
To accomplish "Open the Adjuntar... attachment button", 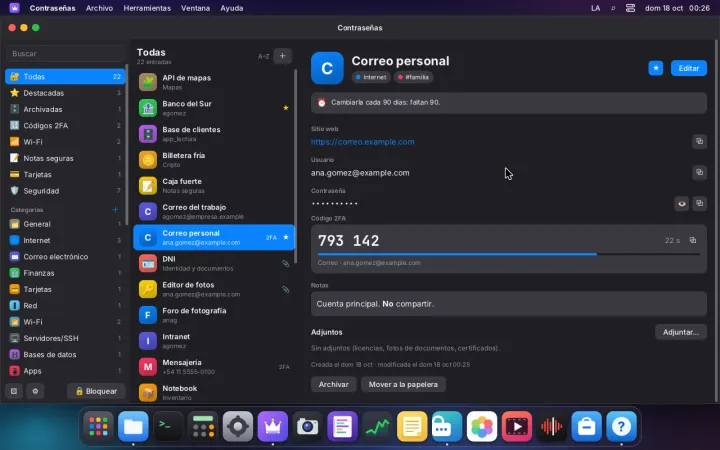I will pos(681,332).
